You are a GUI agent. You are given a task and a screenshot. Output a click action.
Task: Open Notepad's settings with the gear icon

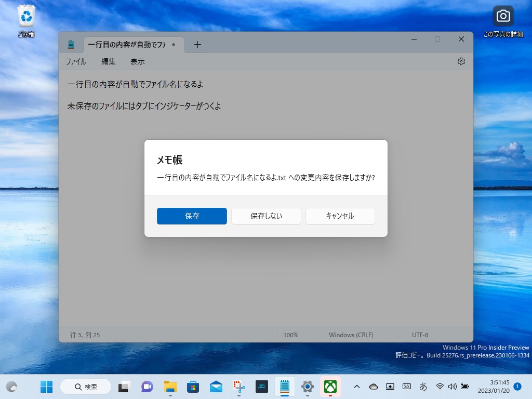(461, 61)
